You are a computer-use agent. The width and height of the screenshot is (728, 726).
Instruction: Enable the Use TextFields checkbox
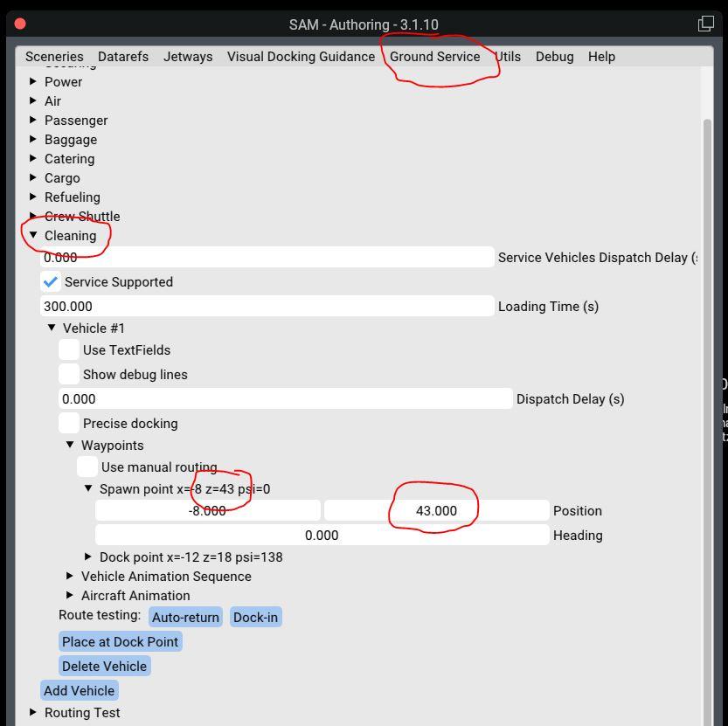click(69, 350)
